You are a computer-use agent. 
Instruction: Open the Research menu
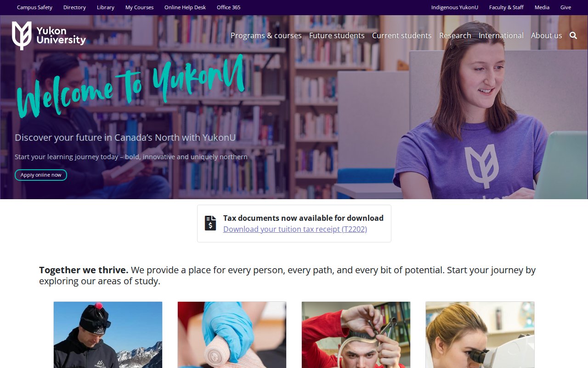pyautogui.click(x=455, y=35)
